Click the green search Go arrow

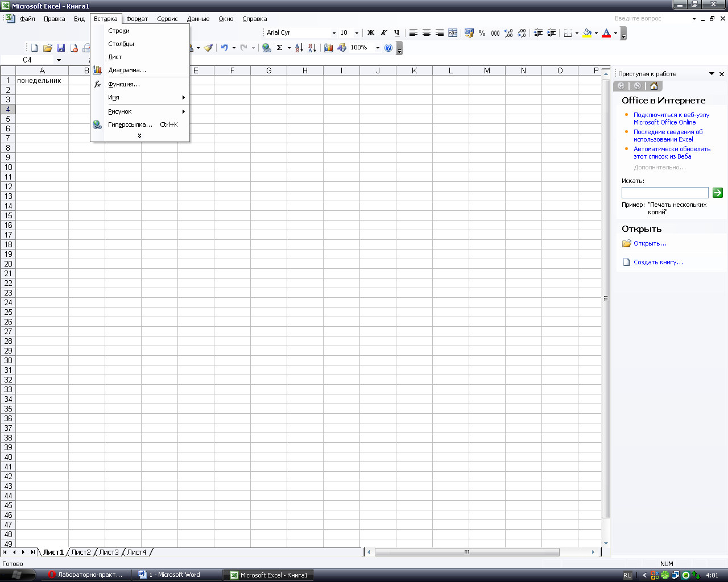[718, 193]
